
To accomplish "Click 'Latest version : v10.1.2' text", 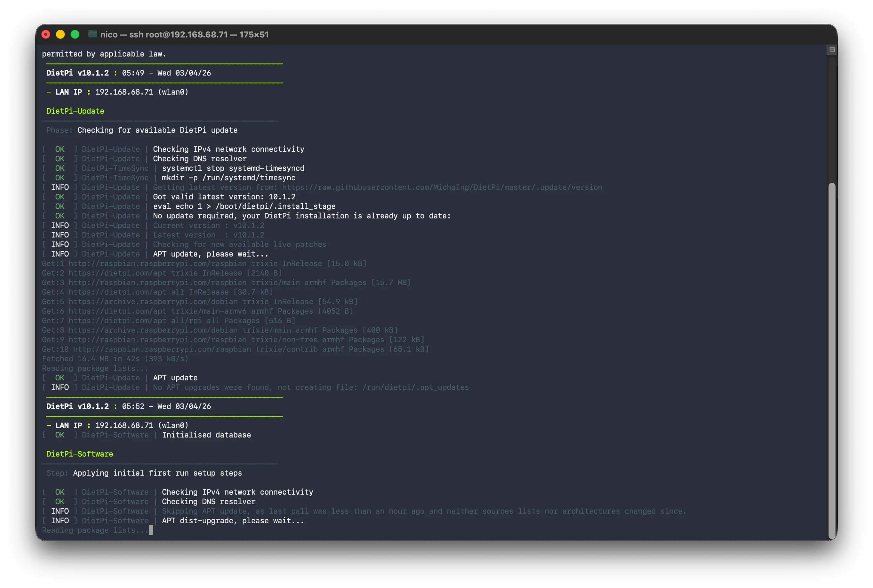I will tap(209, 235).
